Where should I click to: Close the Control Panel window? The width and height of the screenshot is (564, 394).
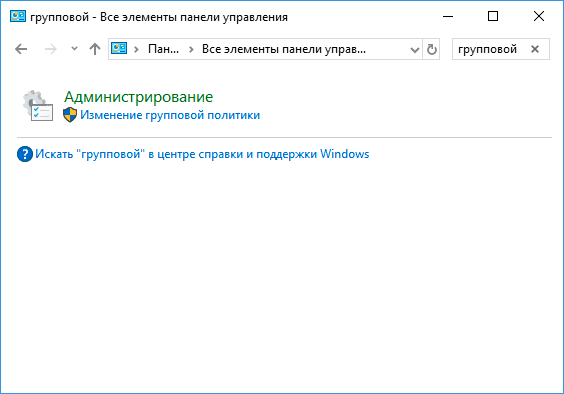tap(538, 16)
